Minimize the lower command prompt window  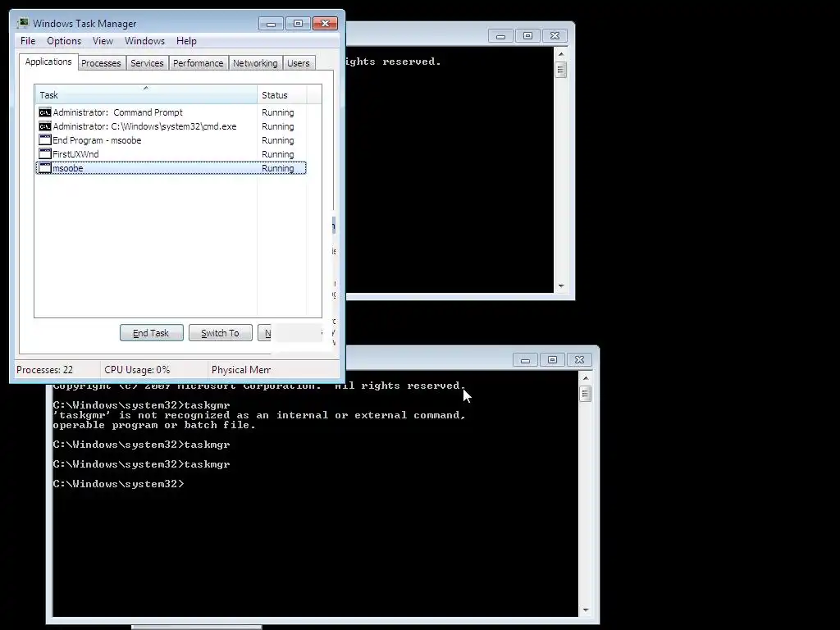(x=525, y=360)
